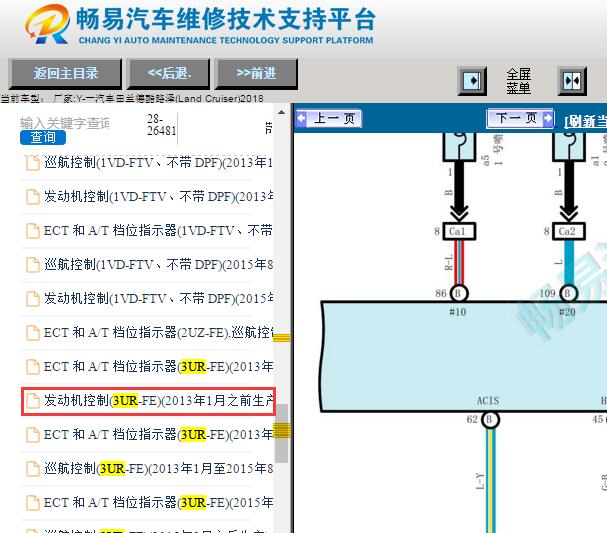Open 发动机控制(1VD-FTV、不带 DPF)(2015年 entry
The width and height of the screenshot is (607, 533).
[158, 298]
